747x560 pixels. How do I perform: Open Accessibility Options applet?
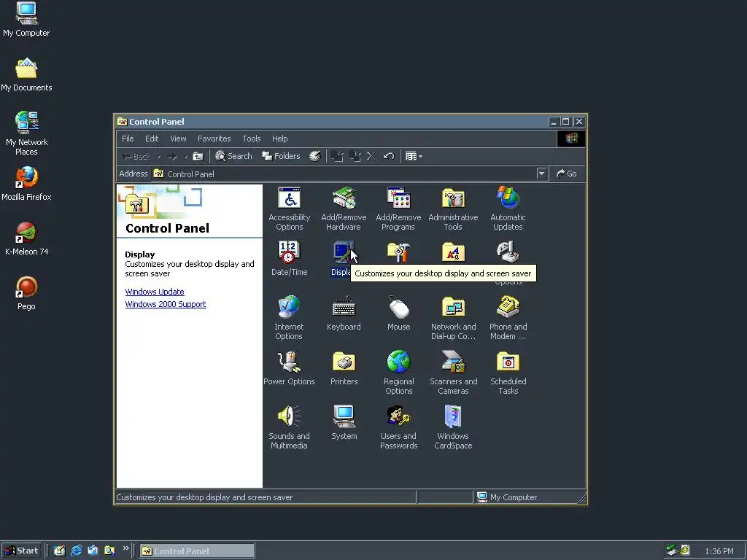click(x=289, y=209)
